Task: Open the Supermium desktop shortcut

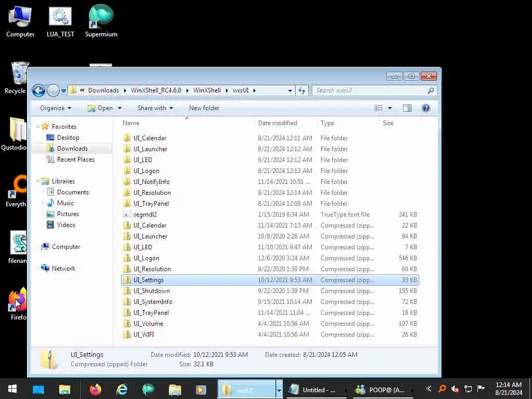Action: [101, 21]
